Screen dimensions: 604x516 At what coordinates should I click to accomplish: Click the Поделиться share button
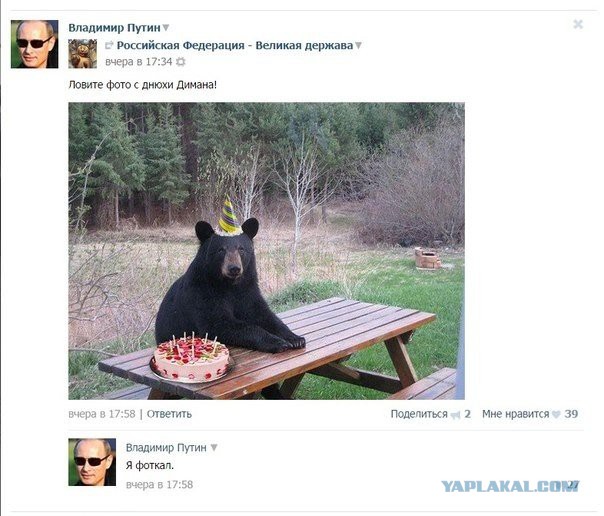[x=419, y=414]
